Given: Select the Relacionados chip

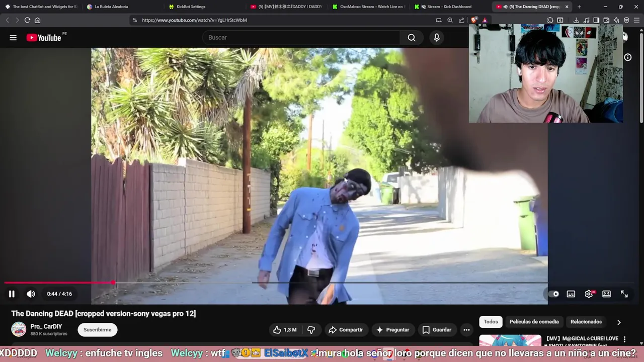Looking at the screenshot, I should (586, 322).
